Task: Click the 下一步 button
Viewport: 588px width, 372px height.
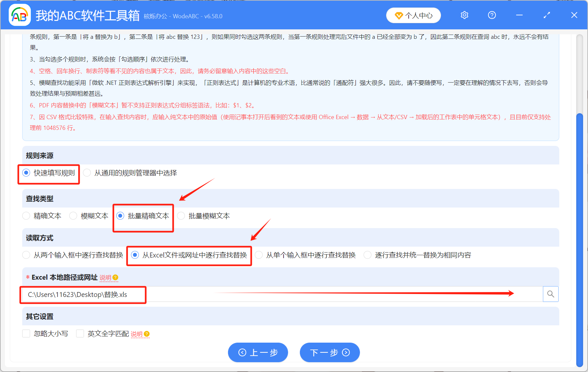Action: [x=330, y=352]
